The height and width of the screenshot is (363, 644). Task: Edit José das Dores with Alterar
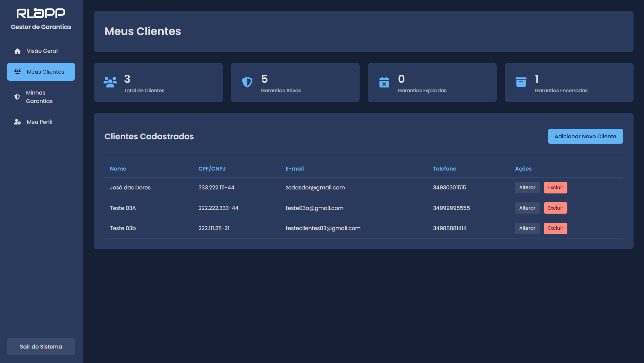click(x=527, y=188)
